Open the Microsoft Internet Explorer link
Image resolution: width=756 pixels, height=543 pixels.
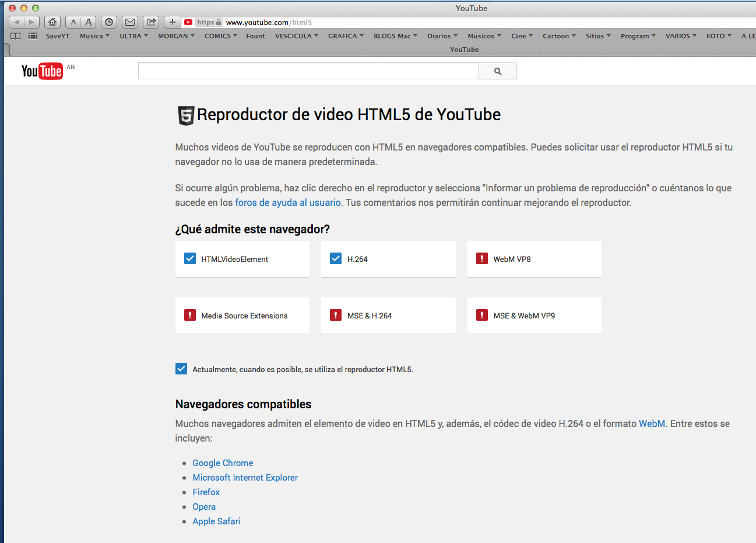tap(245, 477)
